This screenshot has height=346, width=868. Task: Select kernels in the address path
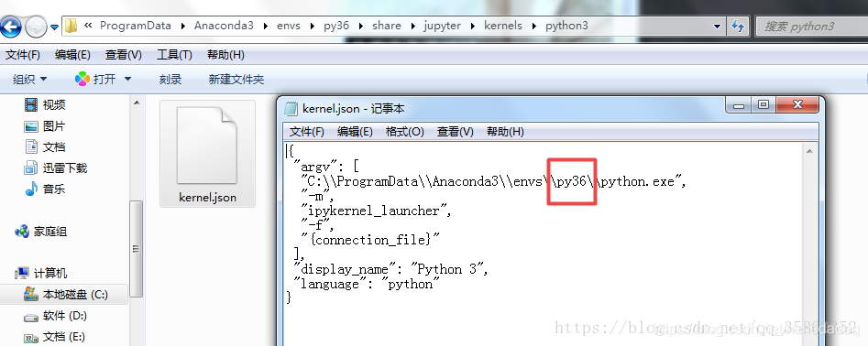pyautogui.click(x=502, y=26)
